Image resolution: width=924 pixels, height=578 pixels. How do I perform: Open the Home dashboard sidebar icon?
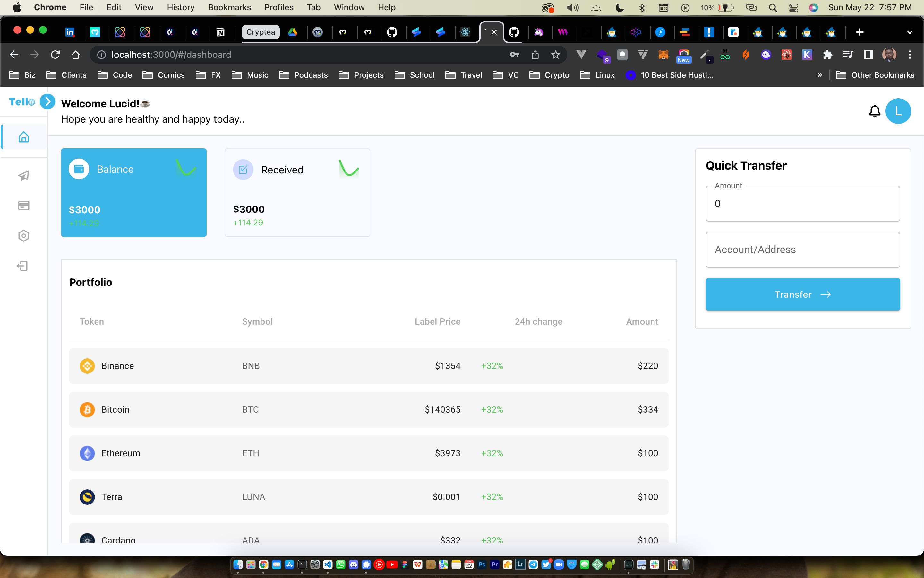tap(24, 136)
